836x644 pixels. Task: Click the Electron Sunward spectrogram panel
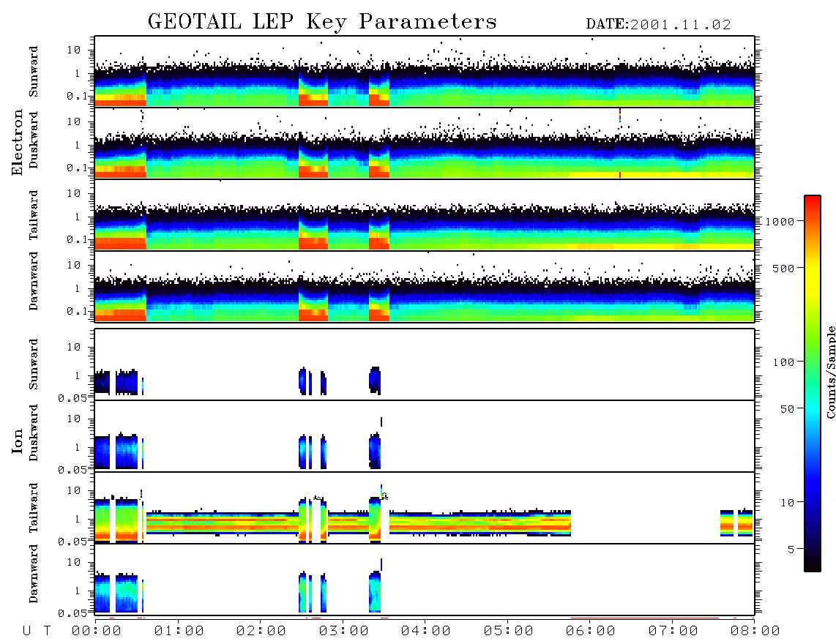click(x=425, y=72)
